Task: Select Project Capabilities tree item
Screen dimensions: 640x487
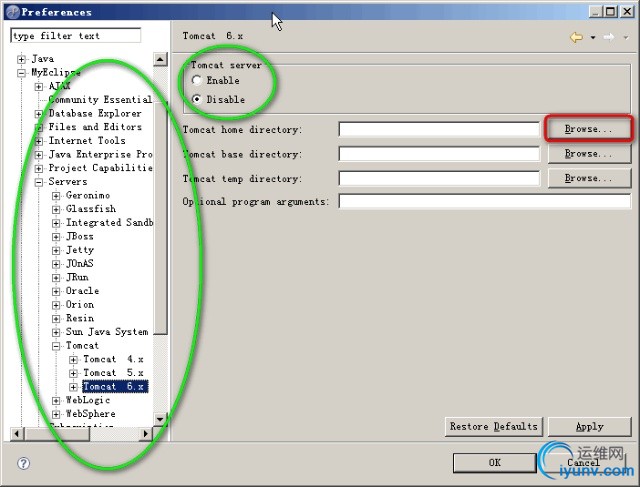Action: tap(100, 168)
